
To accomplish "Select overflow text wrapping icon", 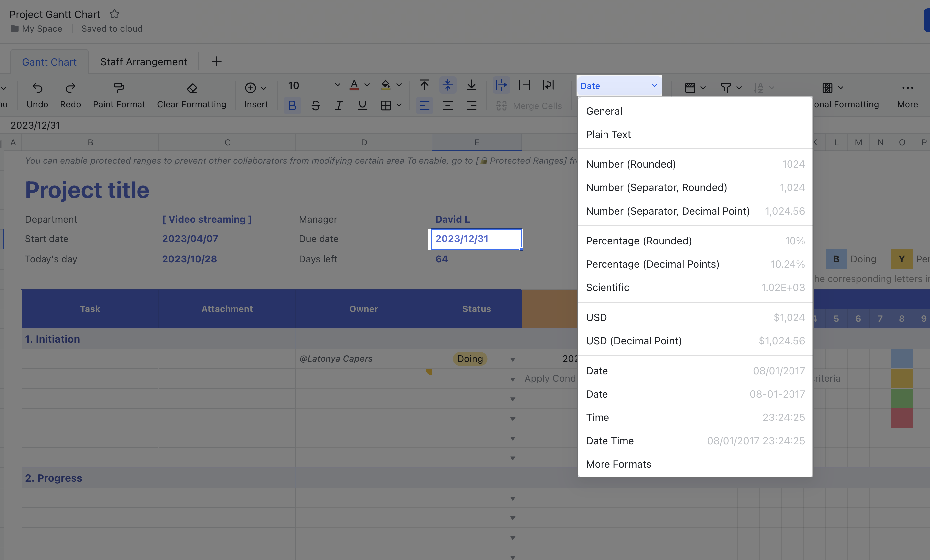I will pos(501,85).
